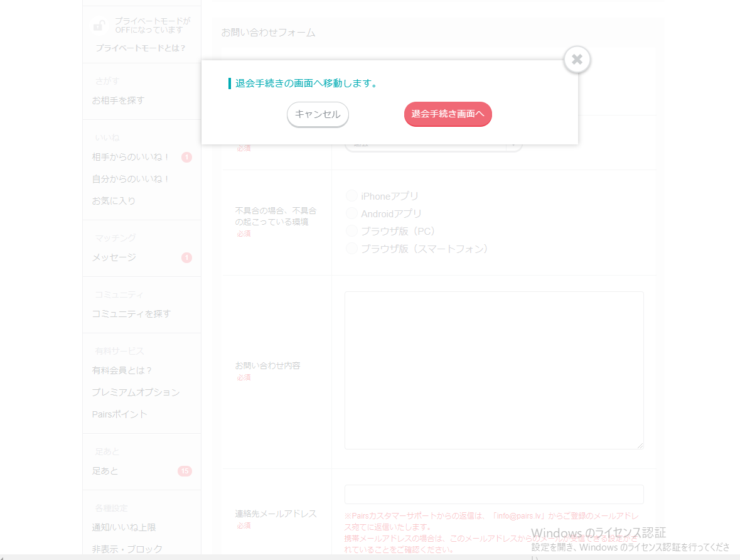Click the 連絡先メールアドレス input field
The width and height of the screenshot is (740, 560).
[494, 494]
